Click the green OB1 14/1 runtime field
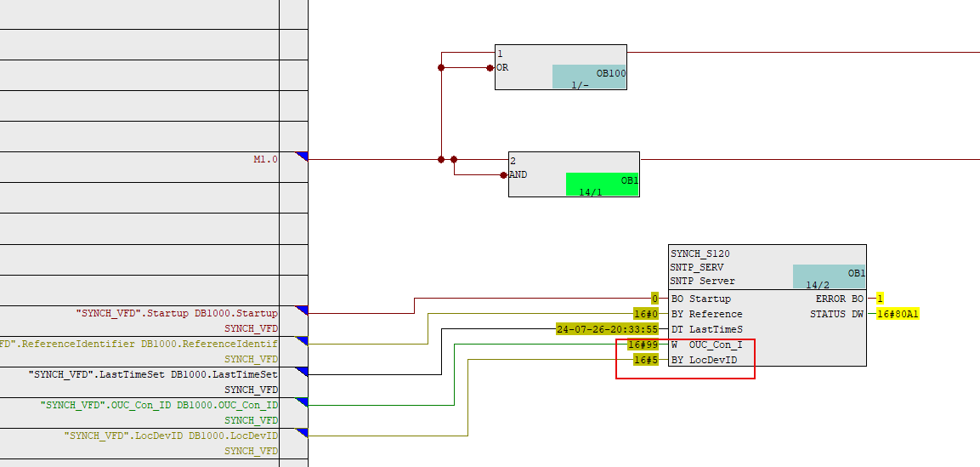This screenshot has width=980, height=467. tap(603, 185)
